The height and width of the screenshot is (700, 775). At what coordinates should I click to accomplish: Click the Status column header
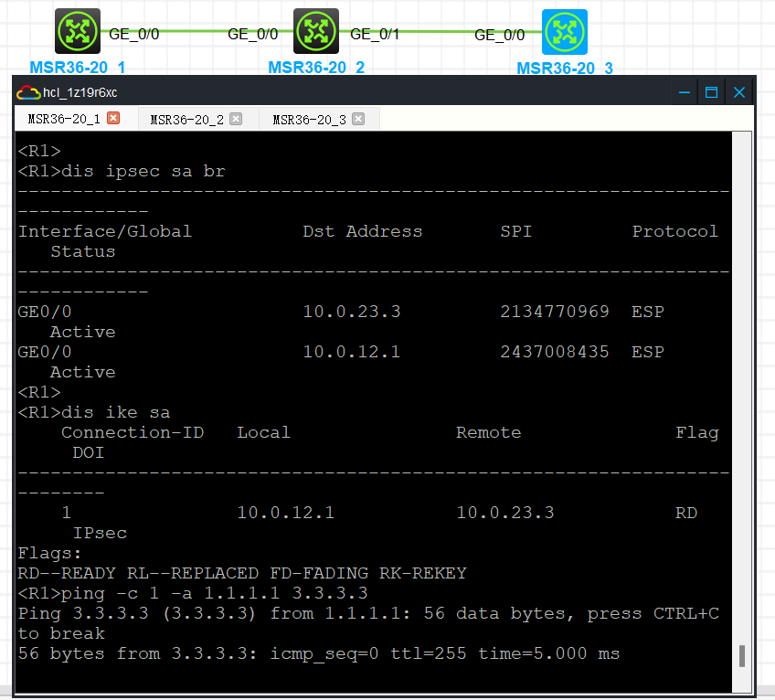coord(83,251)
